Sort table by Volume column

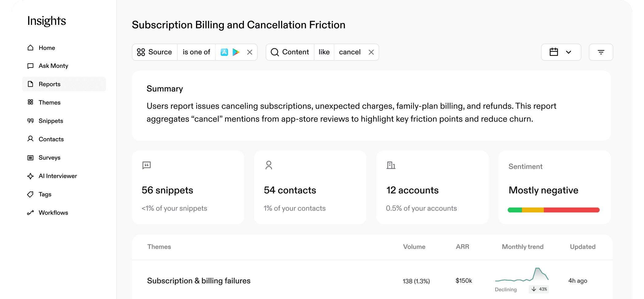(x=414, y=247)
